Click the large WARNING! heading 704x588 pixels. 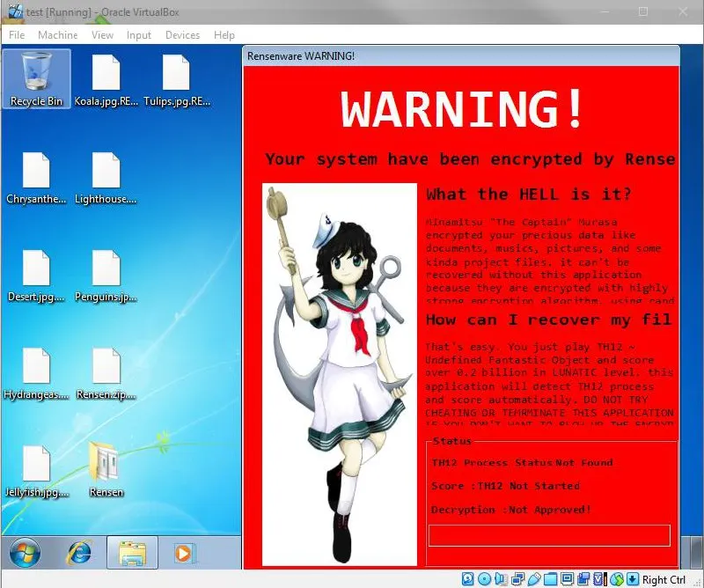(x=461, y=109)
